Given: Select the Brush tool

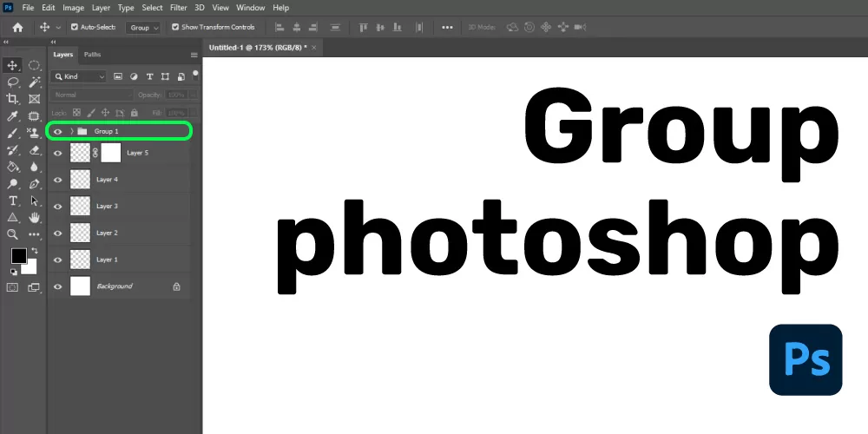Looking at the screenshot, I should tap(12, 133).
